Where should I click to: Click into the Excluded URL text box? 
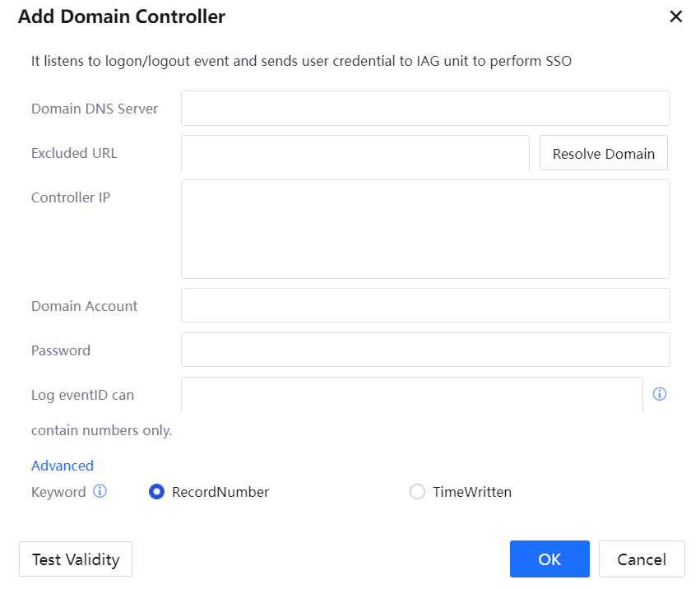(355, 153)
